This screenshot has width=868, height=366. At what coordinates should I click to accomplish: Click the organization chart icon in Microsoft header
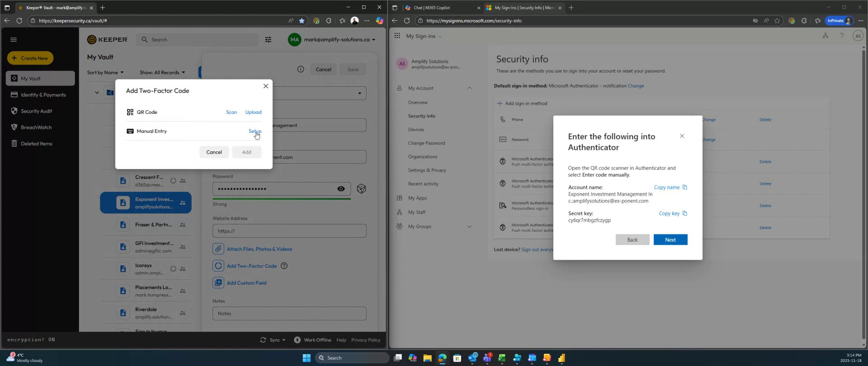pyautogui.click(x=826, y=36)
